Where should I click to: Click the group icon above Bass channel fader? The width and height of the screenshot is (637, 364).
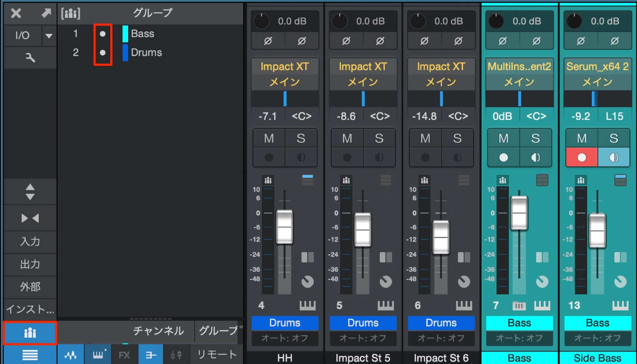[502, 180]
